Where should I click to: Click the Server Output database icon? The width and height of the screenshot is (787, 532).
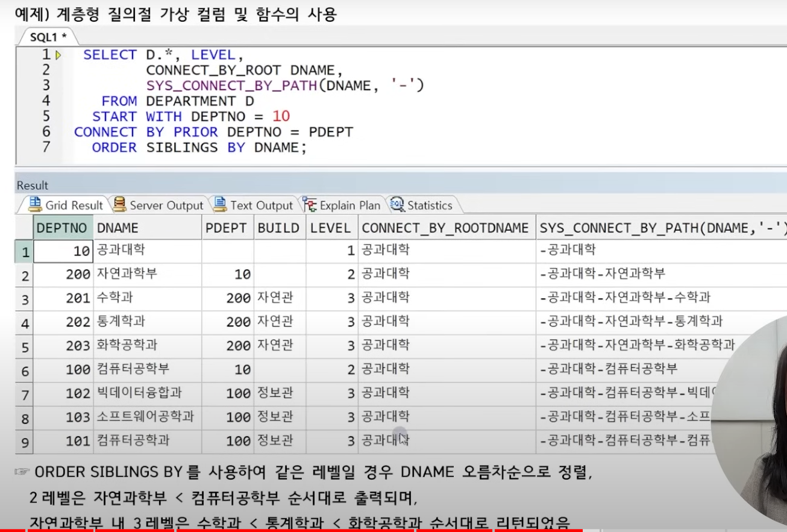point(119,205)
